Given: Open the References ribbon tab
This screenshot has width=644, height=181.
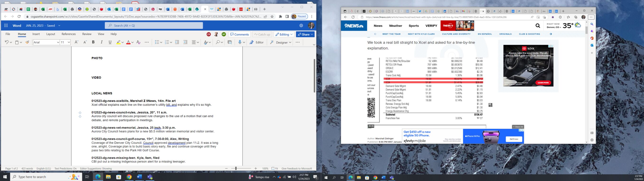Looking at the screenshot, I should 69,34.
